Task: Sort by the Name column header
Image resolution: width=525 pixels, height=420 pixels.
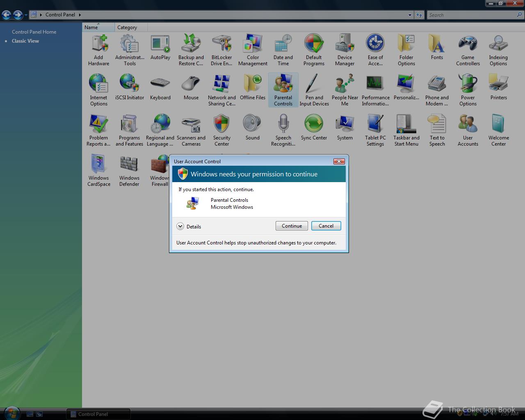Action: tap(98, 27)
